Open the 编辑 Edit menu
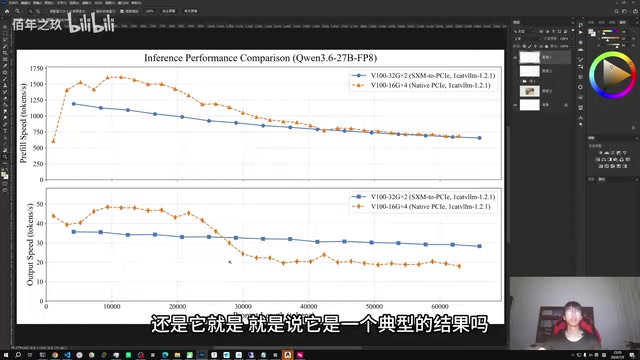This screenshot has width=640, height=360. tap(25, 3)
